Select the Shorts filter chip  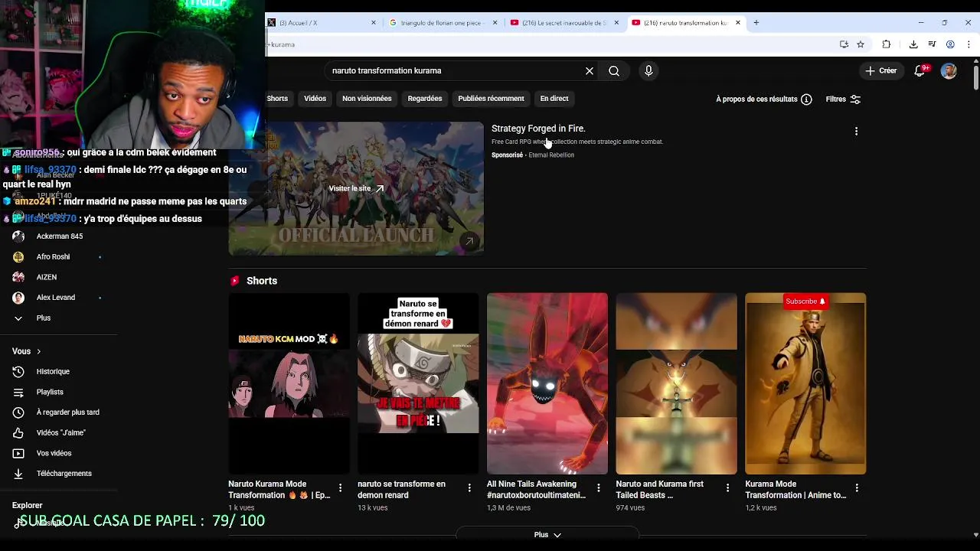point(277,98)
